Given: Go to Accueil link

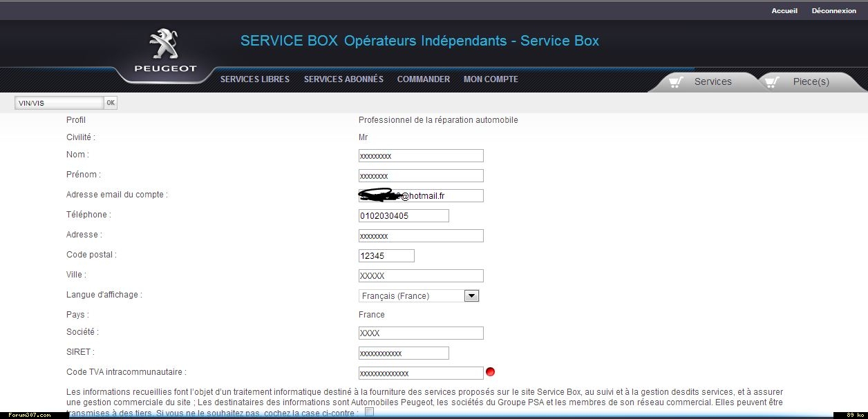Looking at the screenshot, I should [784, 10].
